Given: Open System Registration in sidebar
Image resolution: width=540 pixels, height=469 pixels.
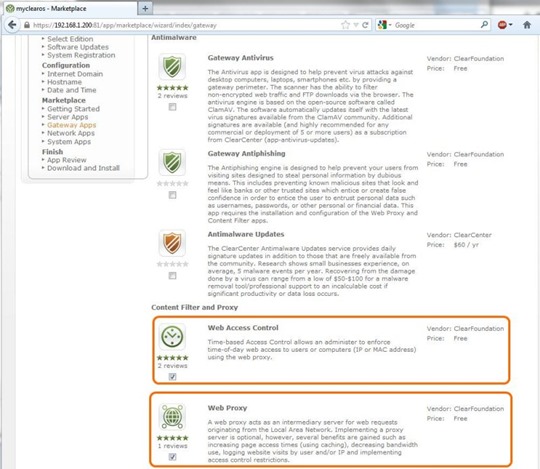Looking at the screenshot, I should click(81, 55).
